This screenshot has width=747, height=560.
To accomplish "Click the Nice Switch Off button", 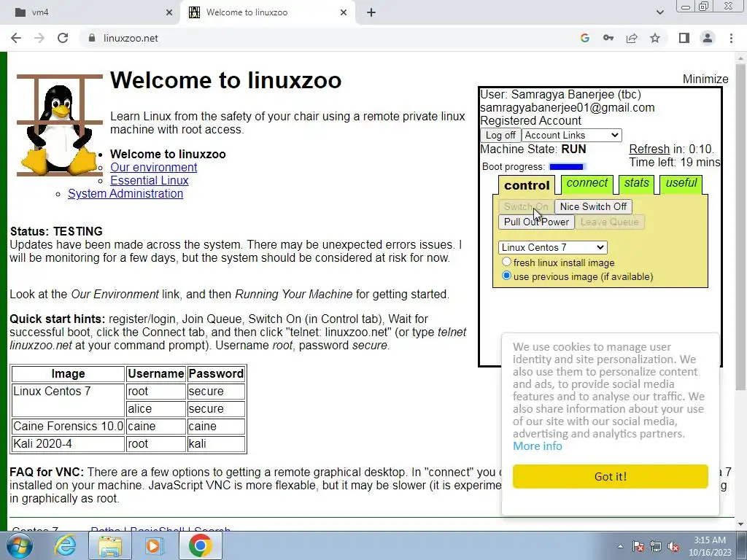I will pyautogui.click(x=593, y=206).
